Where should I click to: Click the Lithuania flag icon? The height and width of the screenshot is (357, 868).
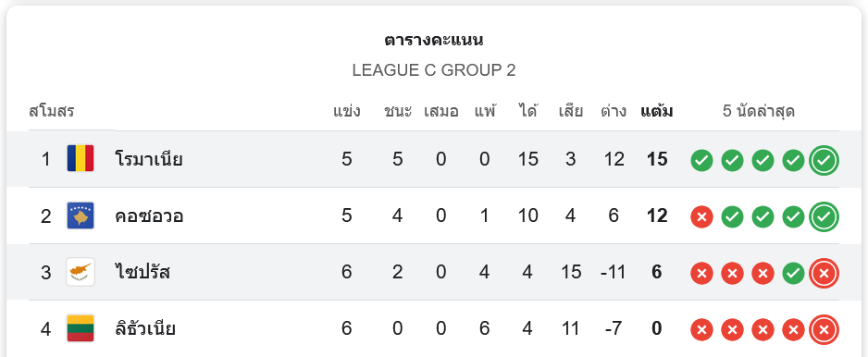[x=81, y=328]
